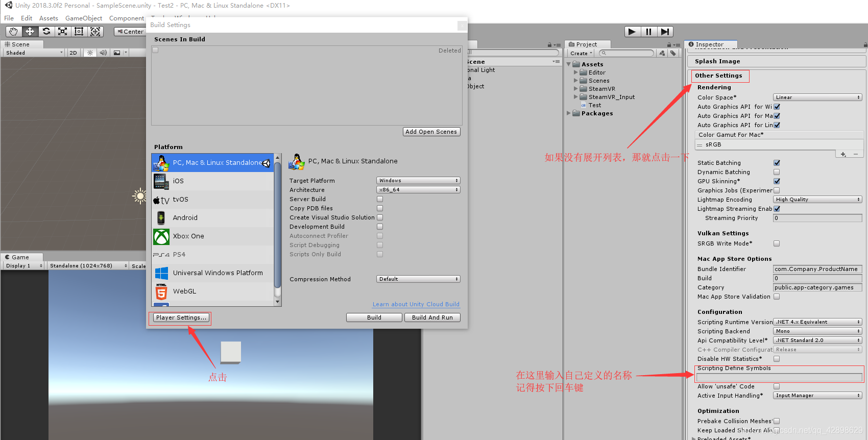868x440 pixels.
Task: Open the Edit menu
Action: click(27, 18)
